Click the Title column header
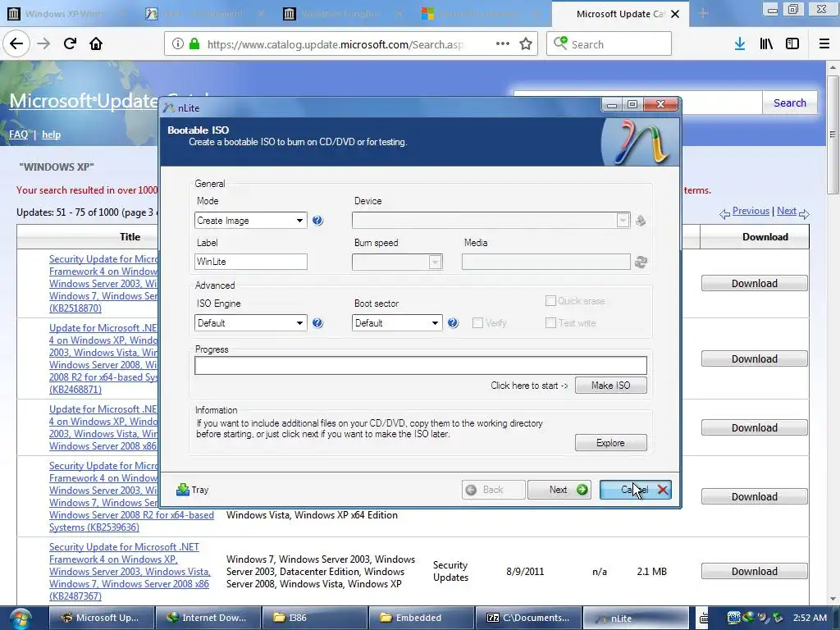840x630 pixels. point(130,237)
